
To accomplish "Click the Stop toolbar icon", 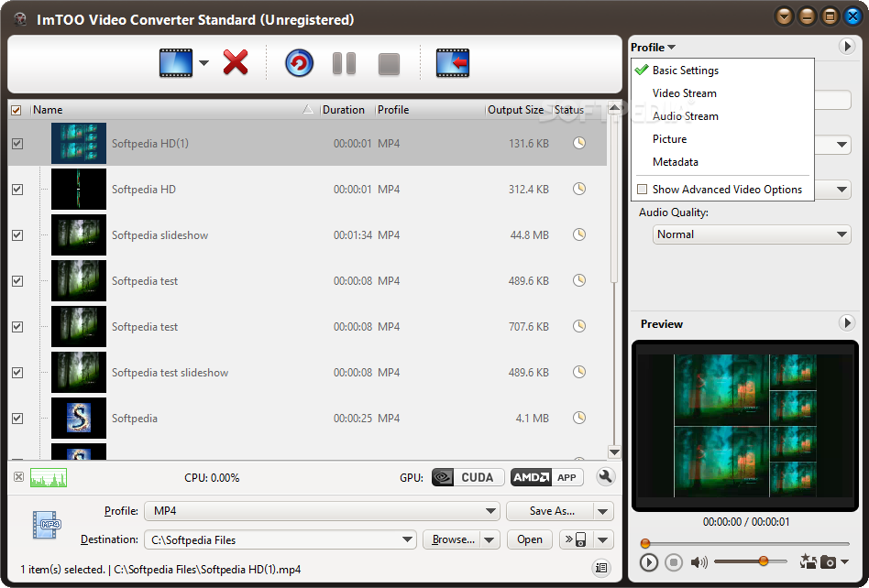I will click(x=389, y=64).
